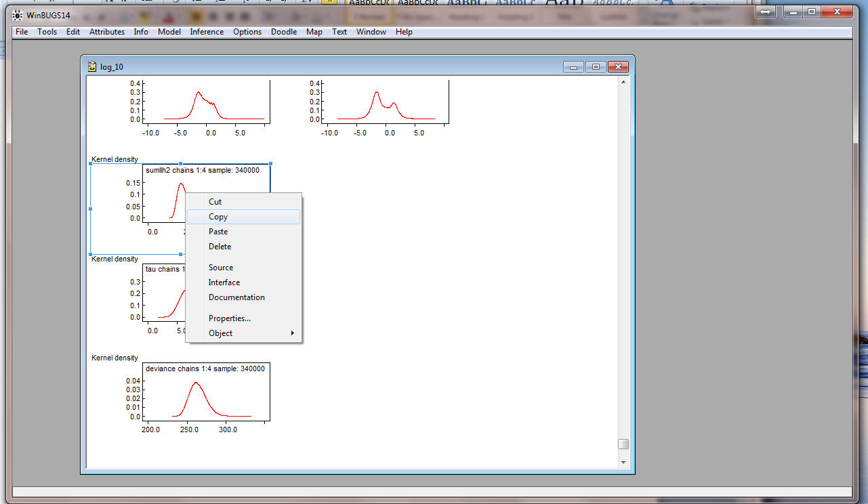Click the log window scroll down arrow

623,462
